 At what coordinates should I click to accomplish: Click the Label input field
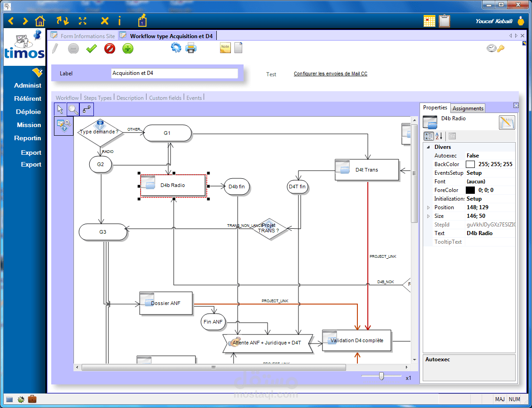click(175, 74)
